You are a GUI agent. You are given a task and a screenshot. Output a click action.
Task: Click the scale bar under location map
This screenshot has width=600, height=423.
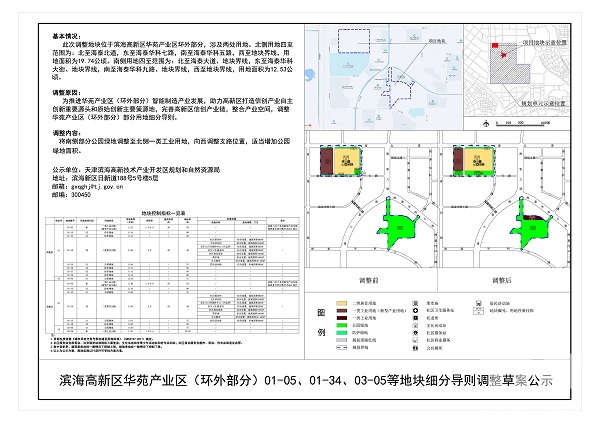[x=523, y=123]
